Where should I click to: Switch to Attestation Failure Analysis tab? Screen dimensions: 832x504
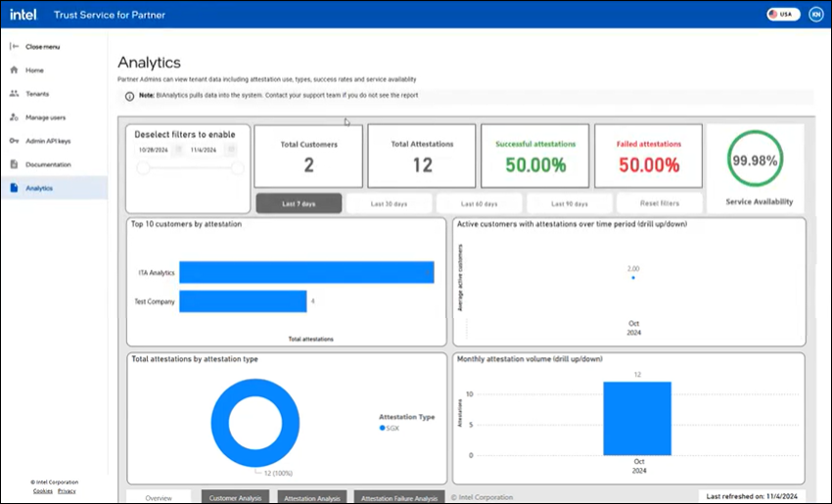[x=399, y=497]
